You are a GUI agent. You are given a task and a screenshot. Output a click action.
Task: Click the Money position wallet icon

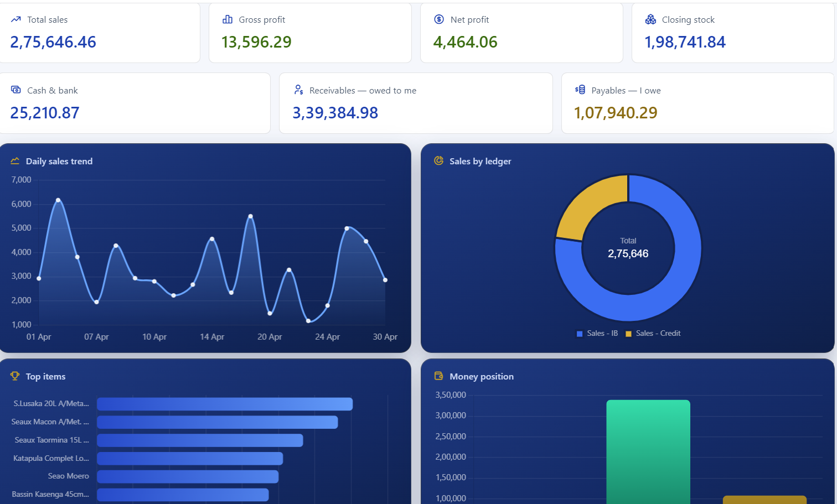click(439, 376)
